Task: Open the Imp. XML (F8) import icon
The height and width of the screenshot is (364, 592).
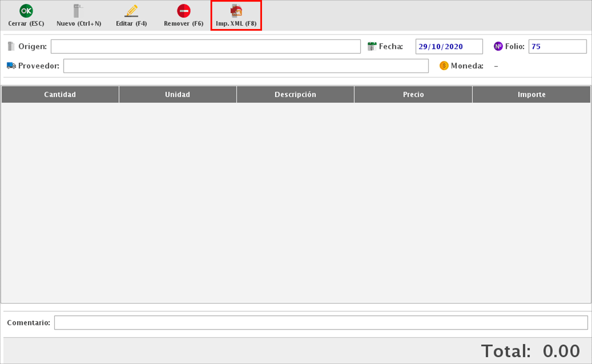Action: (x=236, y=11)
